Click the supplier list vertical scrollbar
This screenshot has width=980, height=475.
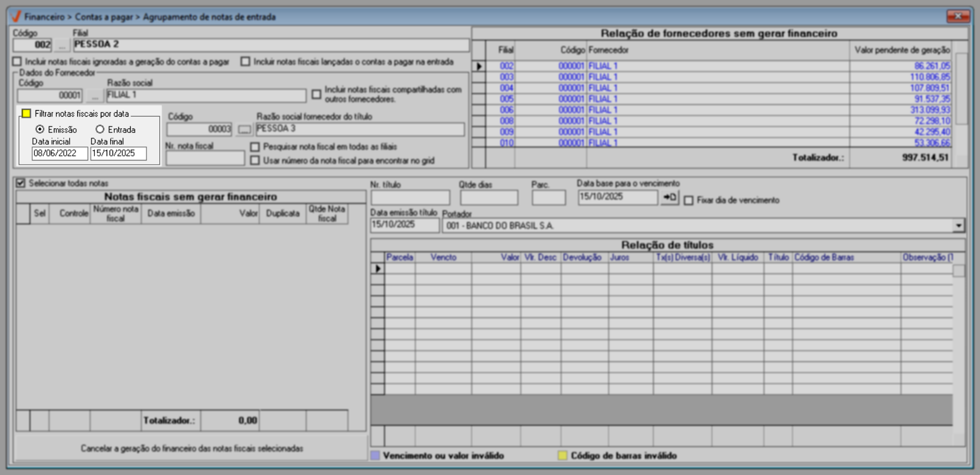(961, 88)
